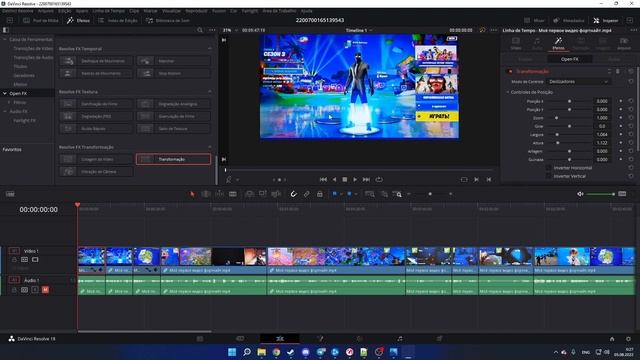Select the arrow selection mode tool

192,194
